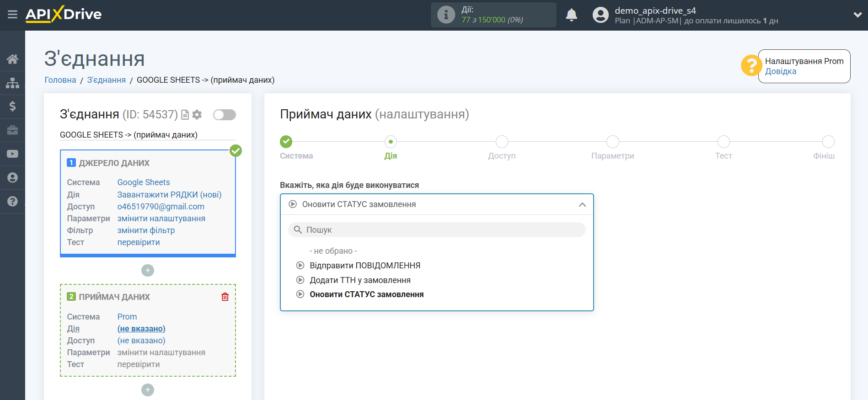Click the green check on data source
Viewport: 868px width, 400px height.
pos(236,150)
